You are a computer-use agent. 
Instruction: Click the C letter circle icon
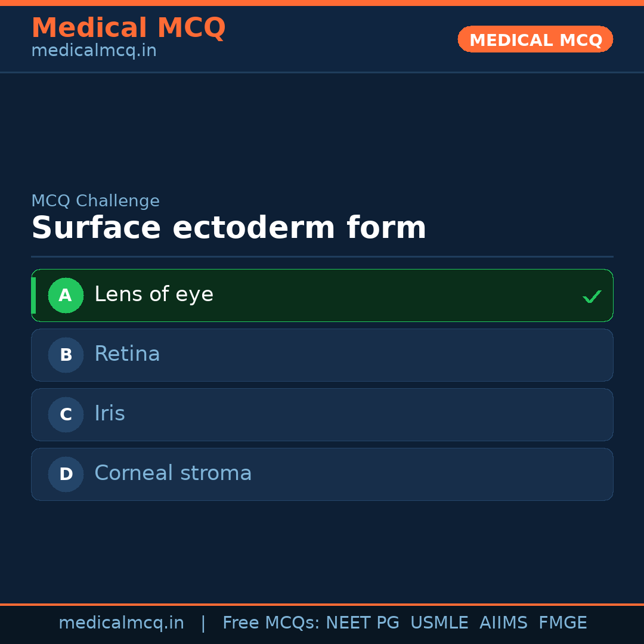click(x=66, y=414)
